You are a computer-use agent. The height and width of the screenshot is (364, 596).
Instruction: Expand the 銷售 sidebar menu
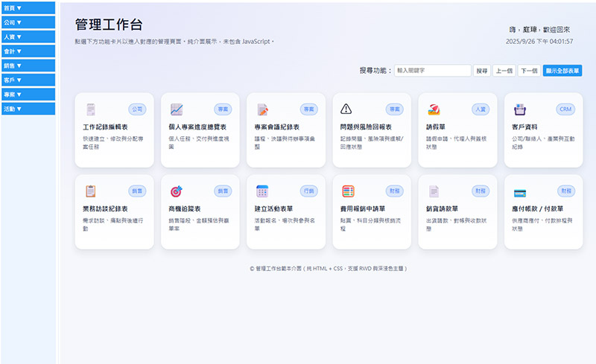pos(28,66)
